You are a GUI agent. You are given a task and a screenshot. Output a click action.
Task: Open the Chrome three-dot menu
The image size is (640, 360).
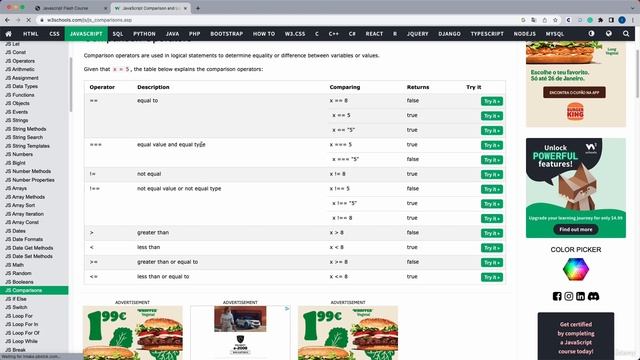click(x=633, y=20)
